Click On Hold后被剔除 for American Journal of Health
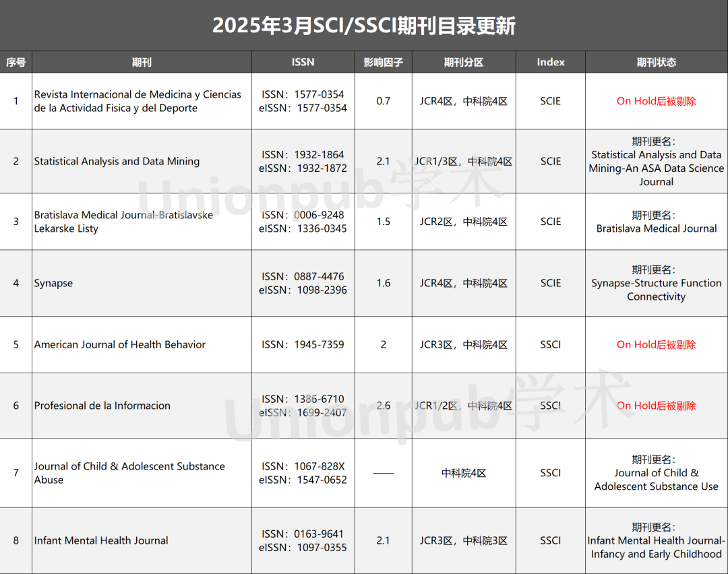Image resolution: width=728 pixels, height=574 pixels. (657, 345)
